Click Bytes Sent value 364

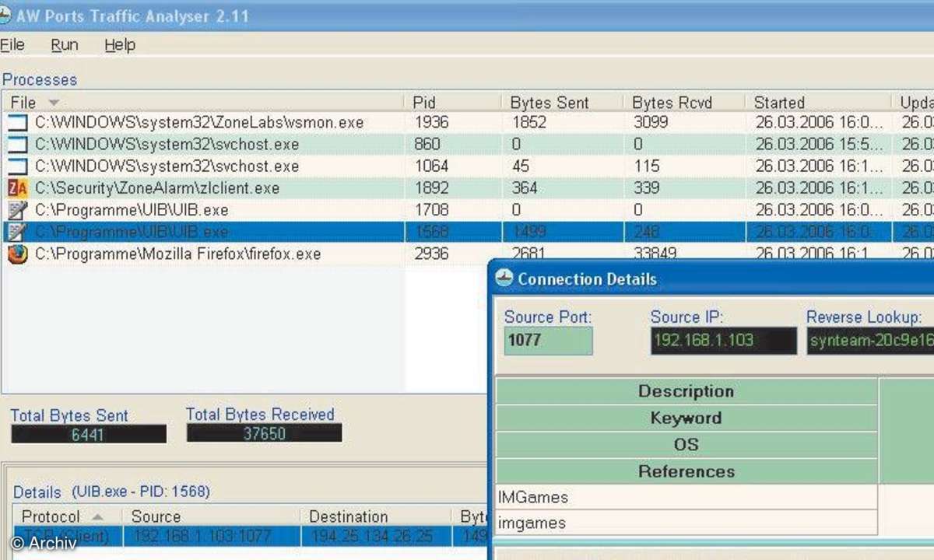pos(524,188)
